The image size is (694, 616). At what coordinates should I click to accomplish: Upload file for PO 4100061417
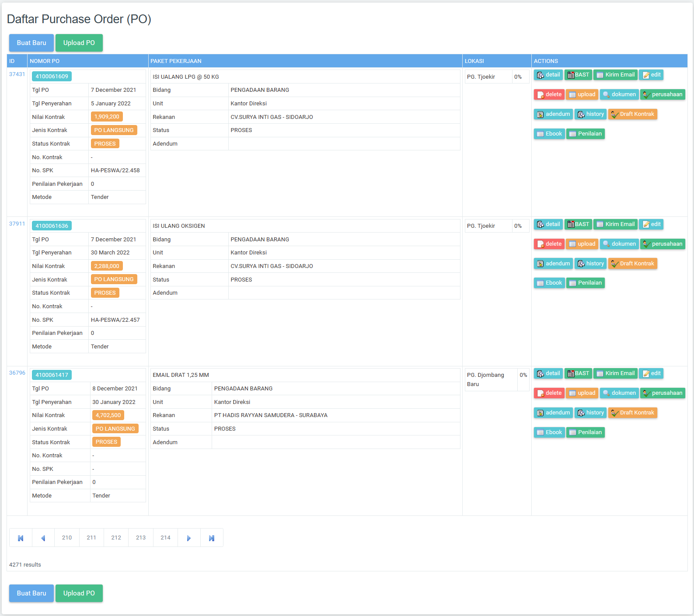(x=582, y=393)
